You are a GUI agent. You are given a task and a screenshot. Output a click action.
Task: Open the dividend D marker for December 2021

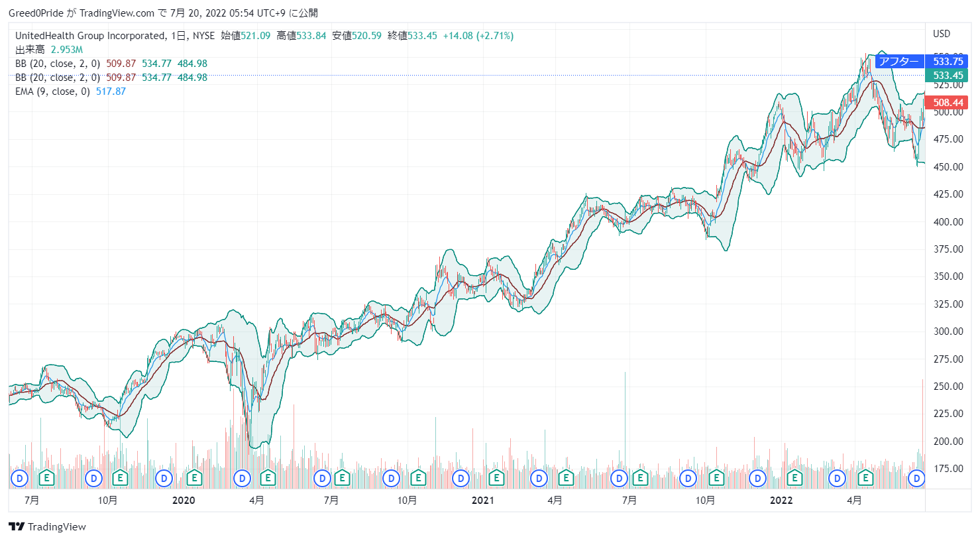pyautogui.click(x=757, y=478)
